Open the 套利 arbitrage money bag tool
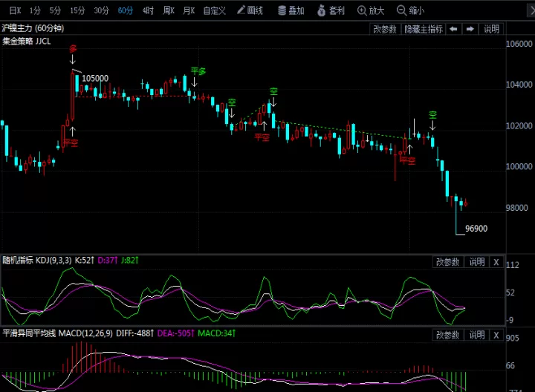 pos(331,10)
